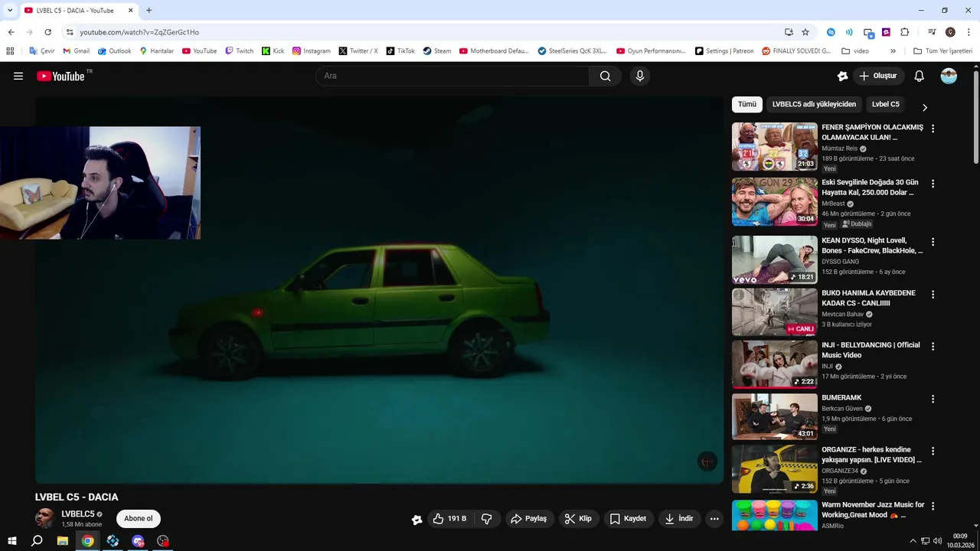This screenshot has height=551, width=980.
Task: Go back in Chrome history
Action: coord(11,32)
